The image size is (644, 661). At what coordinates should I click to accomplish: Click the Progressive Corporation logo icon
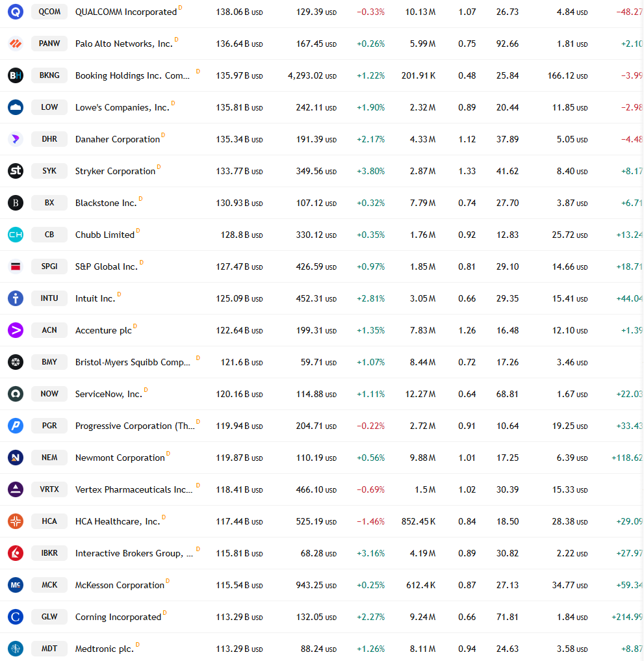[x=16, y=425]
